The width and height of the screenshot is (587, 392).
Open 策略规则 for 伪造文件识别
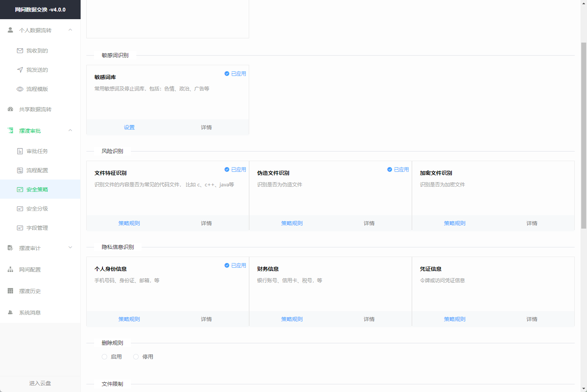[x=292, y=223]
